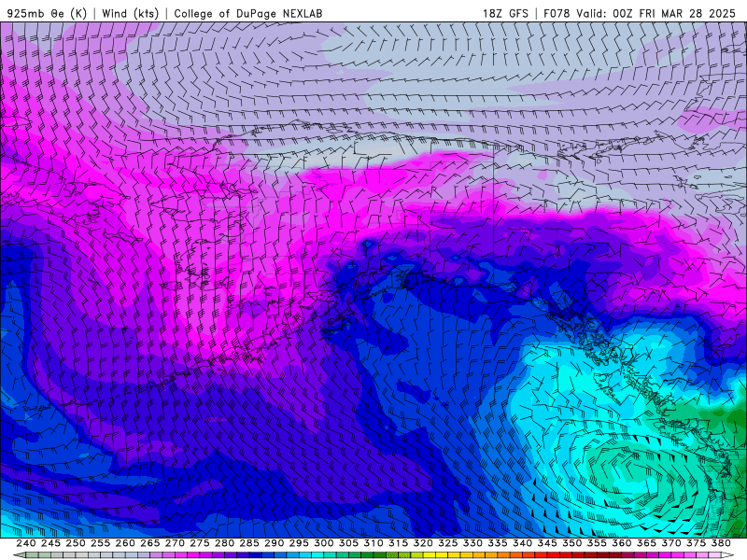Click the 300 color scale label

[x=324, y=543]
